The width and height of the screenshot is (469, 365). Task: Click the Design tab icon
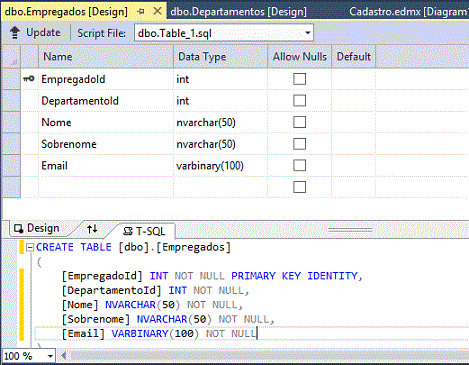(18, 228)
